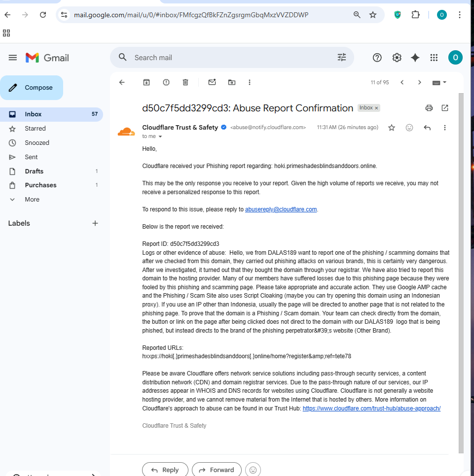Remove the Inbox label from conversation
This screenshot has width=474, height=476.
point(376,108)
